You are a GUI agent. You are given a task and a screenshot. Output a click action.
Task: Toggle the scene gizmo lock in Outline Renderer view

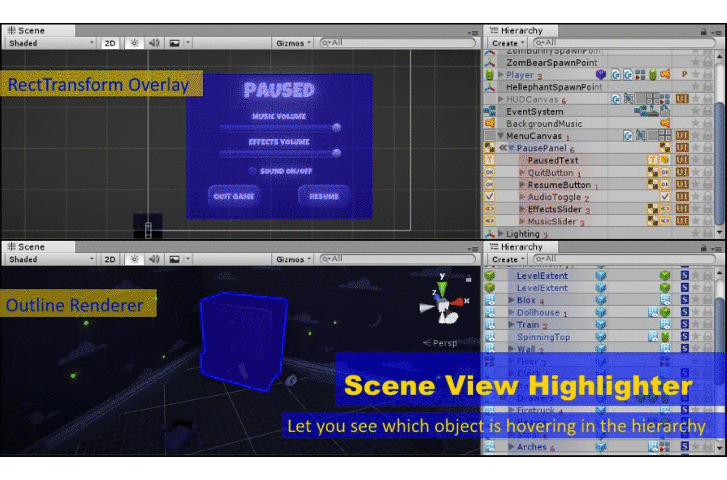[x=468, y=279]
